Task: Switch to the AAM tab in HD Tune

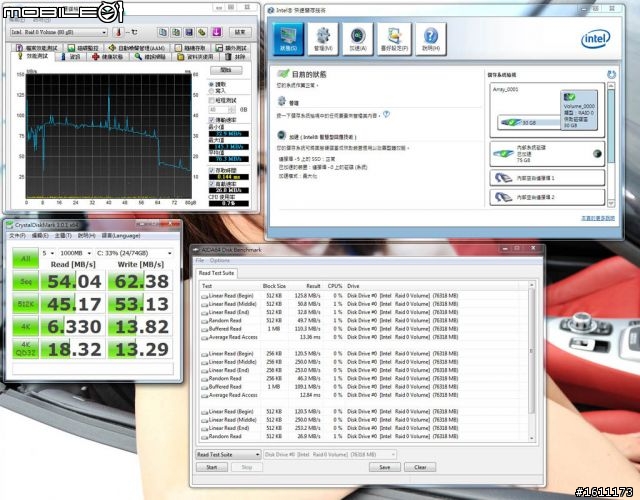Action: 137,48
